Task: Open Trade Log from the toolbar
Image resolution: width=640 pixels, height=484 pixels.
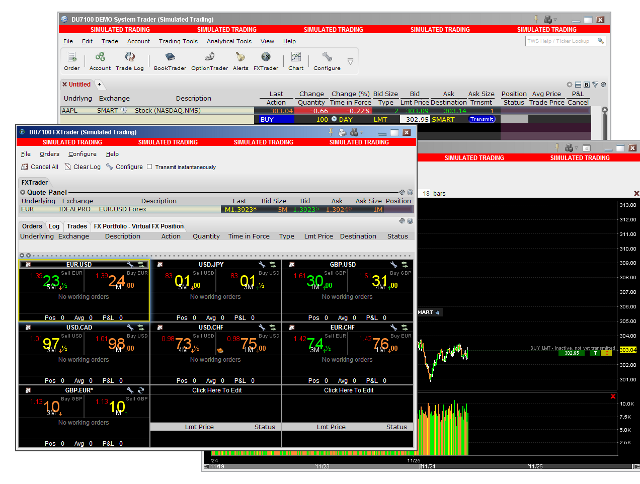Action: (130, 61)
